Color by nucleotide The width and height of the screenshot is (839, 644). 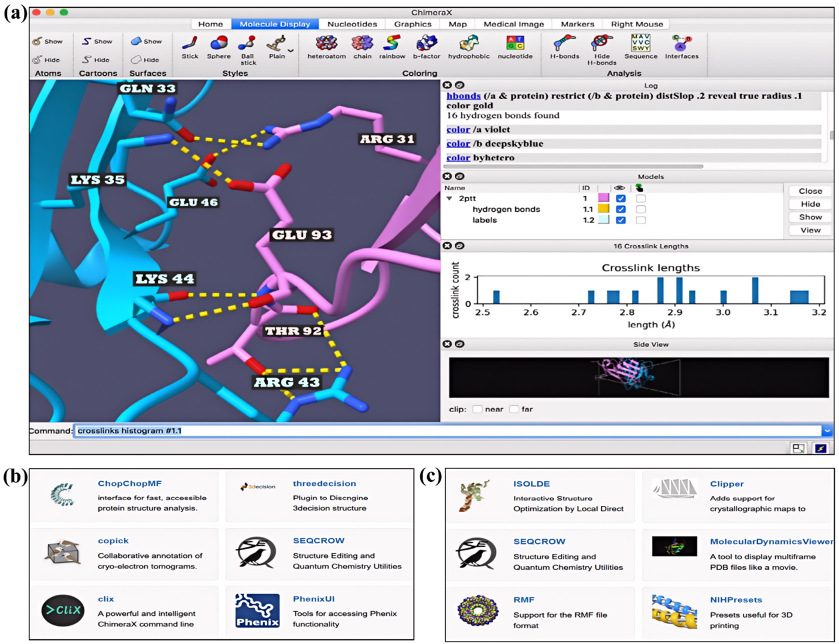tap(515, 43)
